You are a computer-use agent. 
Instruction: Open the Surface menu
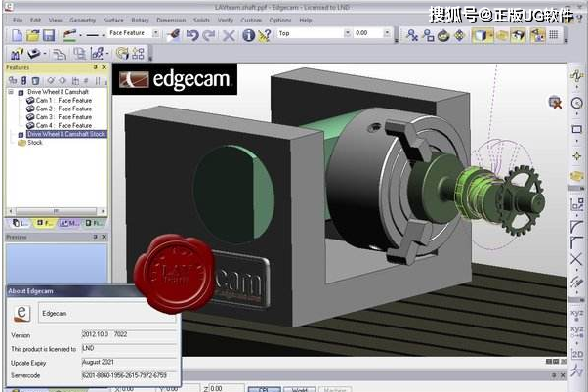113,20
